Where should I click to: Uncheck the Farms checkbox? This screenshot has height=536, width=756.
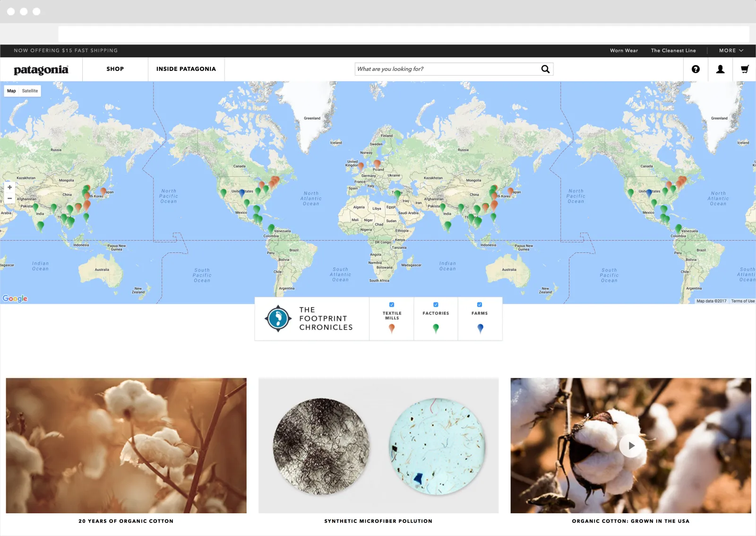pos(480,305)
